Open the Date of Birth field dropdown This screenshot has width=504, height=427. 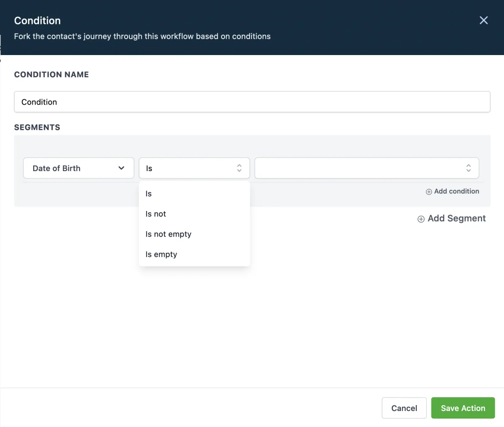pyautogui.click(x=78, y=168)
